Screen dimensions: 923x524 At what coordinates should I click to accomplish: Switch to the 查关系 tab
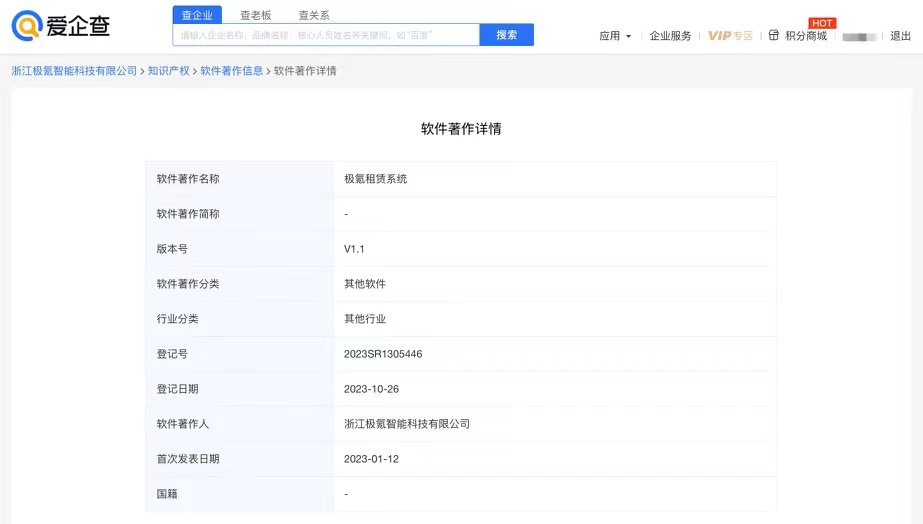pyautogui.click(x=314, y=15)
